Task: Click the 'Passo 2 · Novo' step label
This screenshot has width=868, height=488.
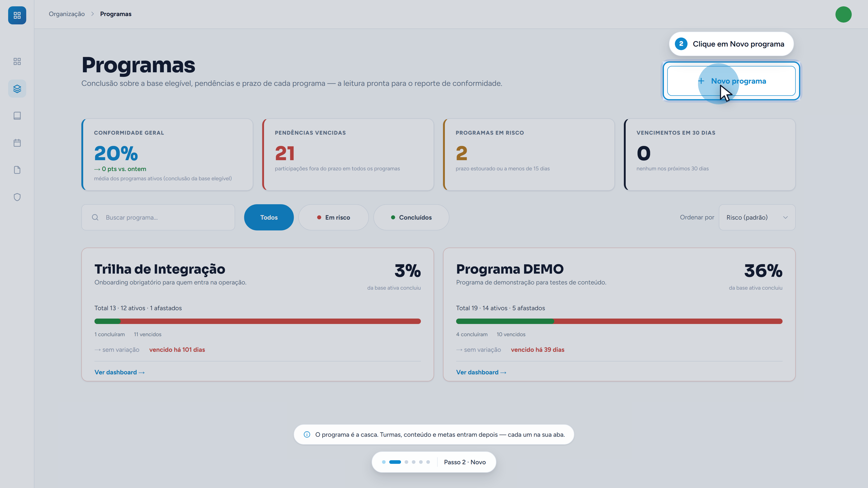Action: click(x=465, y=462)
